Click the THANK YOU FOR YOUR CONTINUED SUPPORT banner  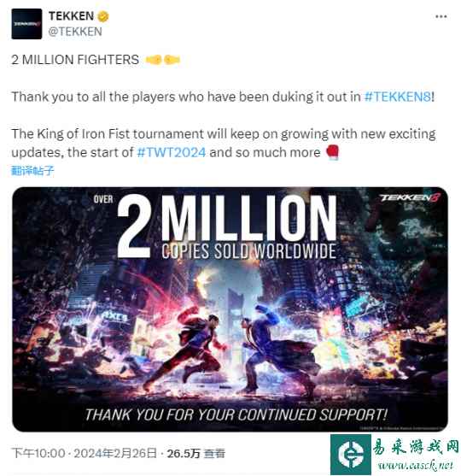(236, 415)
